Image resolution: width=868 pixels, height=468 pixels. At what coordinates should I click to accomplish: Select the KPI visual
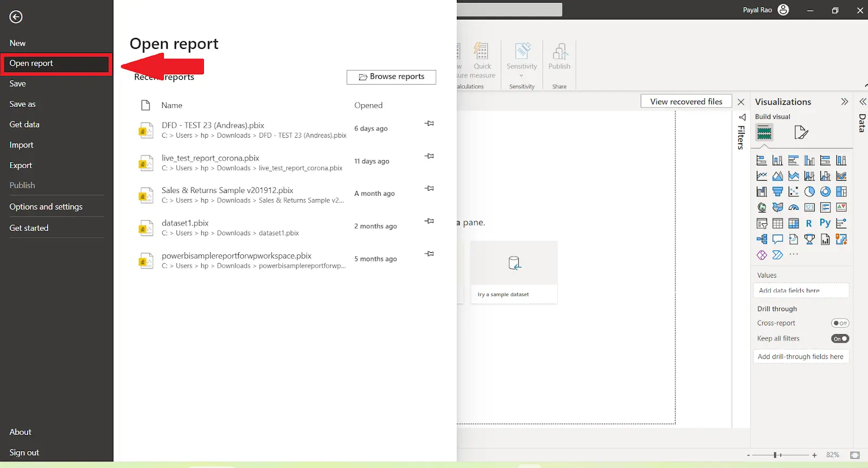[841, 208]
